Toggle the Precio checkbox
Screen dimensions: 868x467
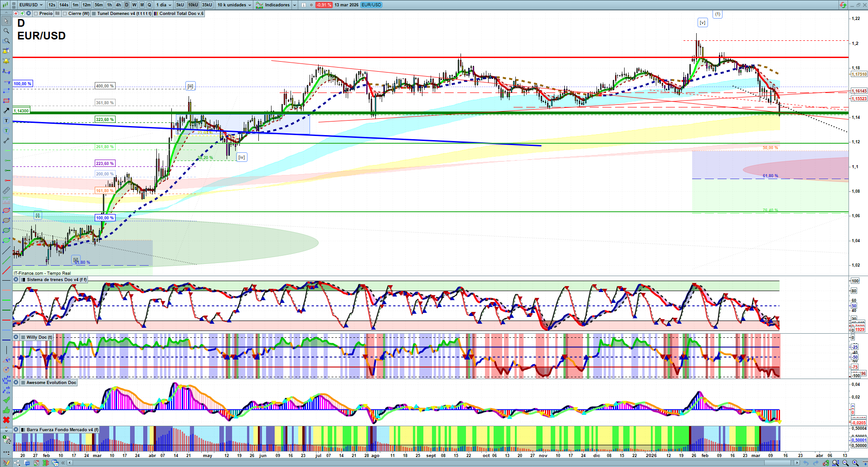point(36,14)
